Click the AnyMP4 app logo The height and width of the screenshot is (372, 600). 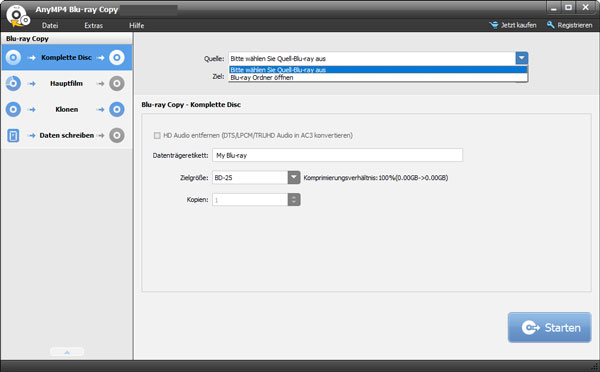18,16
